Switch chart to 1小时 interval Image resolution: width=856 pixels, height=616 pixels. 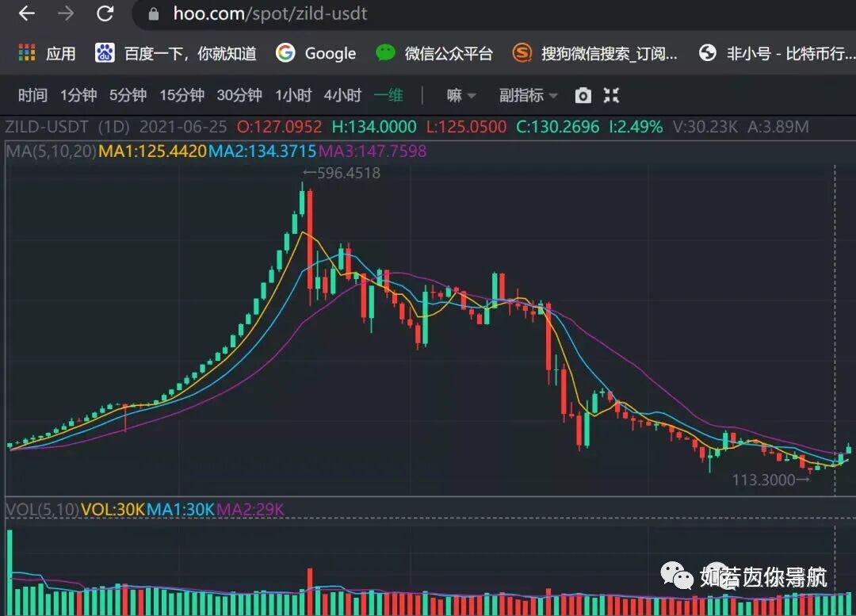tap(293, 96)
